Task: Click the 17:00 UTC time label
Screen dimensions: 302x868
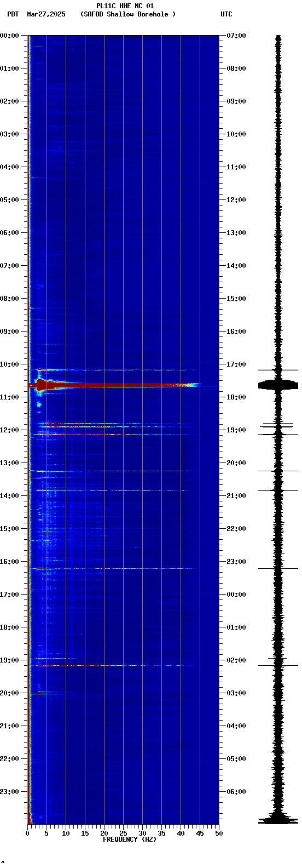Action: click(x=236, y=364)
